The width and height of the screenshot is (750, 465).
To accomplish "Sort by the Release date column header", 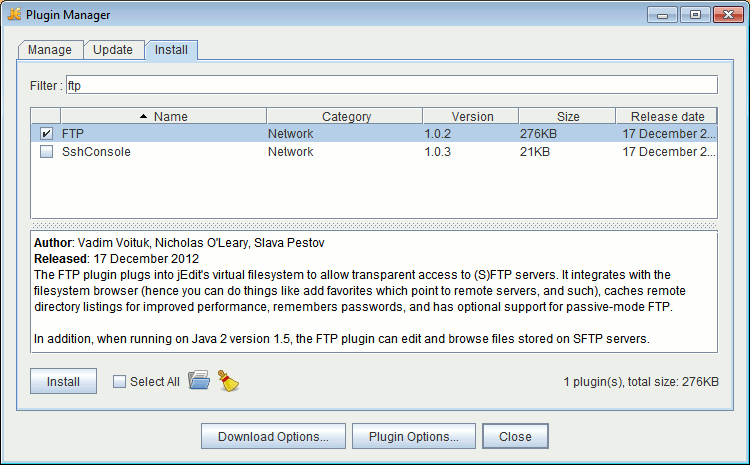I will coord(666,116).
